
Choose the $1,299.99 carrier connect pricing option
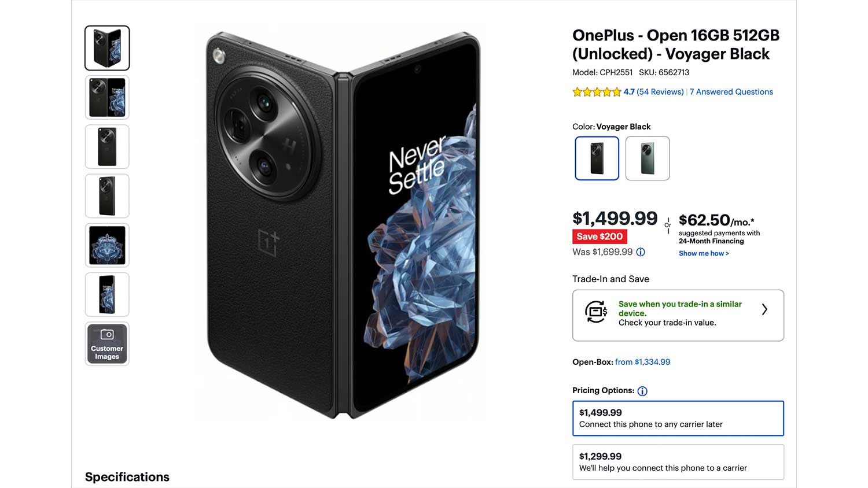pos(678,462)
